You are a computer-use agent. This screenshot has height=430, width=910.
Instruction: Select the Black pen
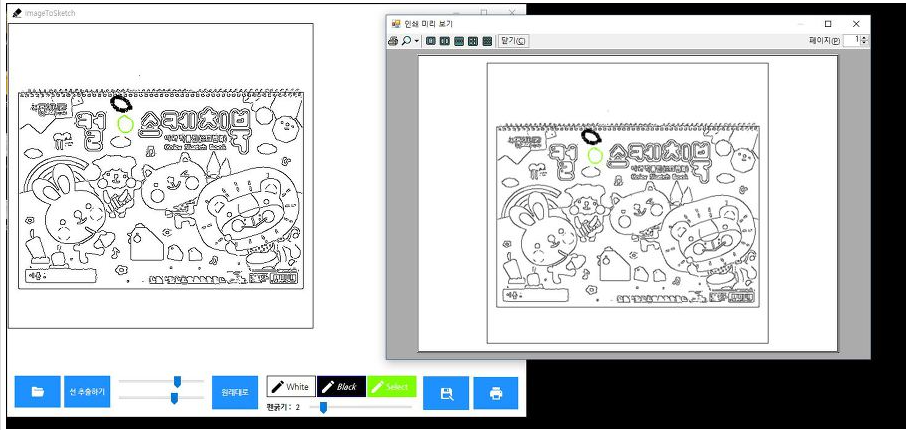341,386
